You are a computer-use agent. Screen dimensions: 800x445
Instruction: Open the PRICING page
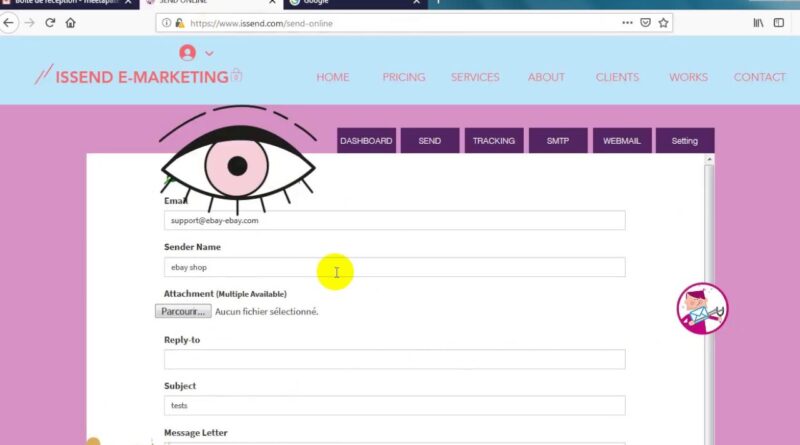point(404,77)
